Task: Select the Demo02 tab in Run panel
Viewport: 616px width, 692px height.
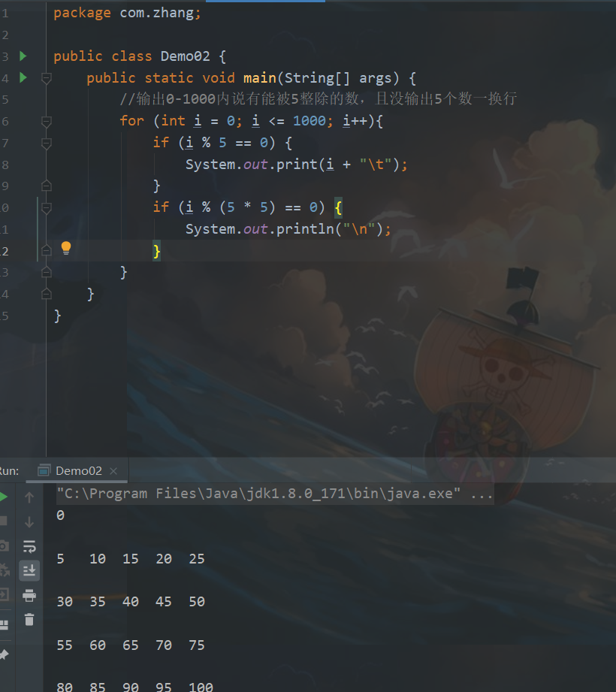Action: pos(77,470)
